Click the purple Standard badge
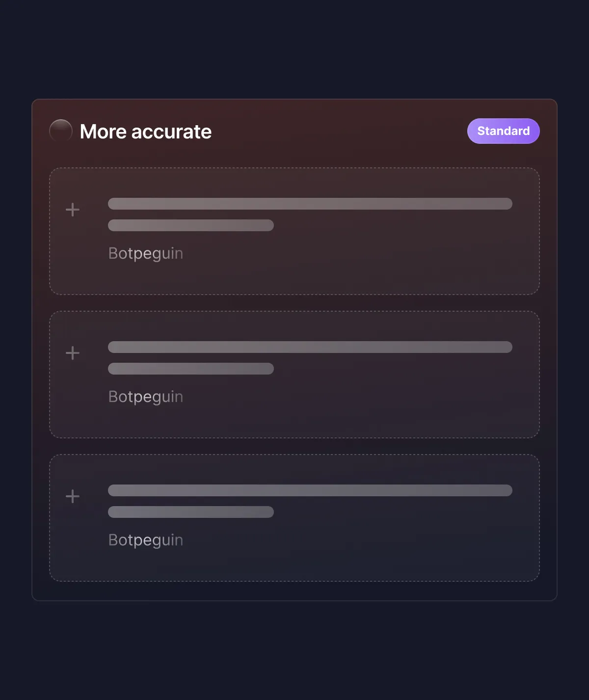 pyautogui.click(x=503, y=131)
